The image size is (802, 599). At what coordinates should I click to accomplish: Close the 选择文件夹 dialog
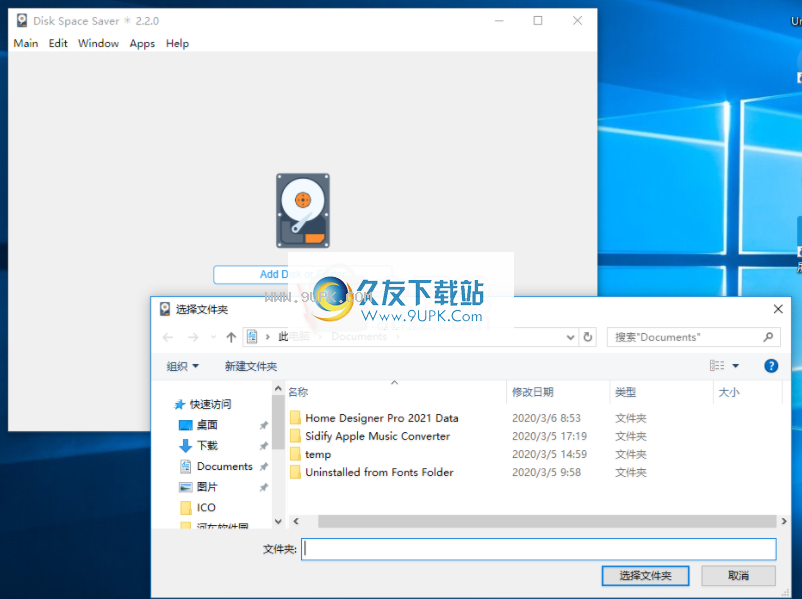pos(778,309)
